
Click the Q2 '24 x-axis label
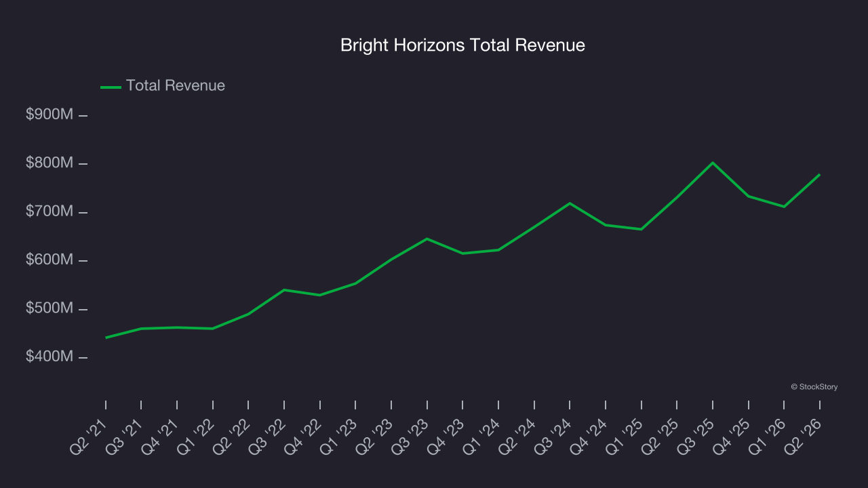click(518, 436)
